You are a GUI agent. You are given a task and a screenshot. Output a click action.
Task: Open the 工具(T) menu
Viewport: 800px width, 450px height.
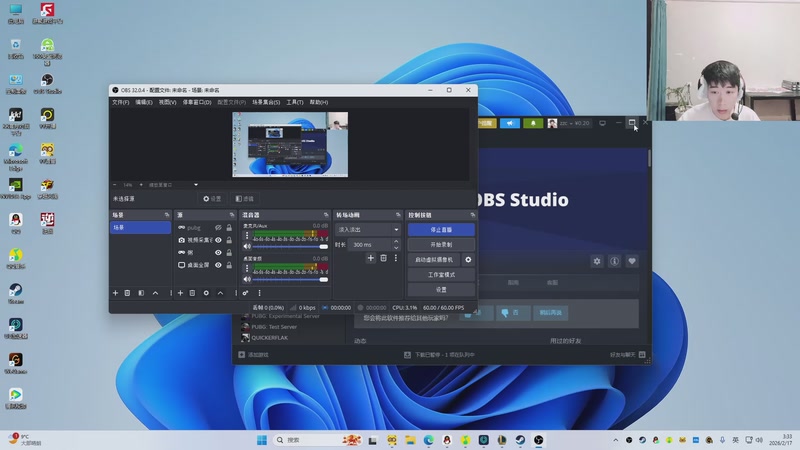point(295,102)
